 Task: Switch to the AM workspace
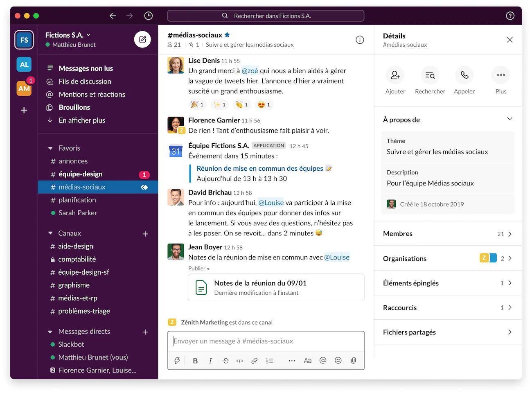pyautogui.click(x=24, y=88)
